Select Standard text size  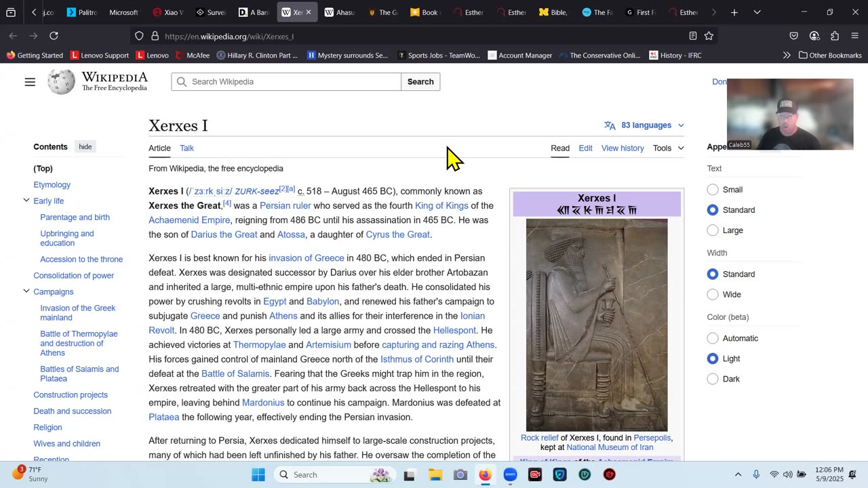(x=713, y=210)
